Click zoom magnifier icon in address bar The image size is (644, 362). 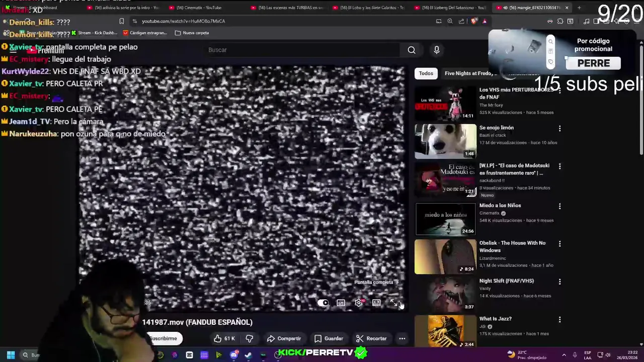[x=450, y=21]
